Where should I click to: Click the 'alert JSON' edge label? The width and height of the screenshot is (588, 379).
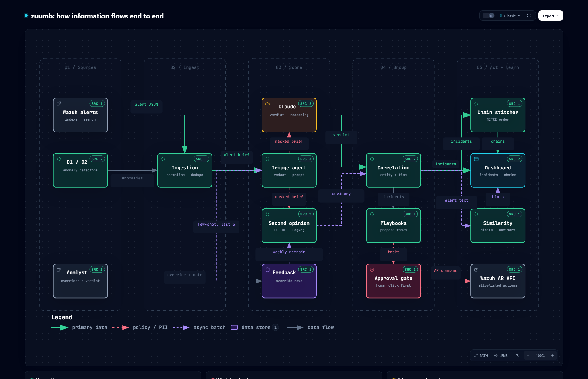146,104
